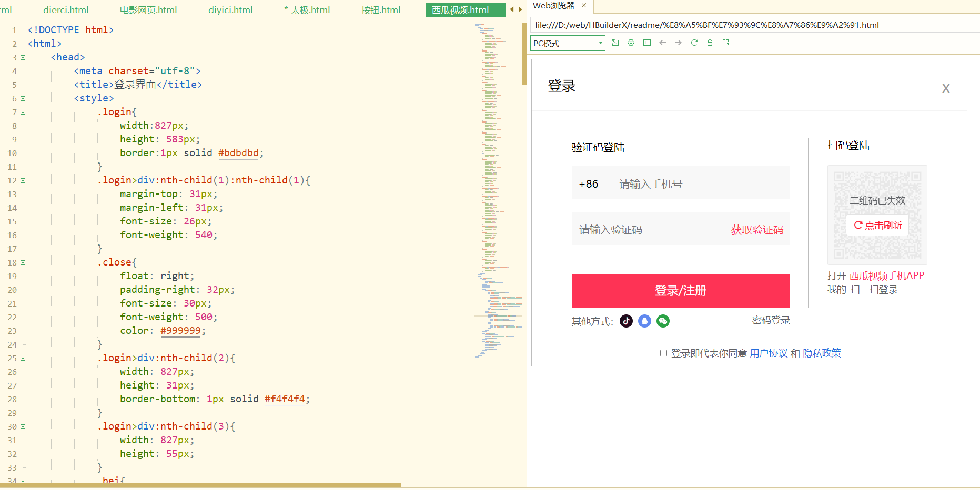Click the #bdbdbd color value in code
This screenshot has width=980, height=490.
(x=238, y=153)
